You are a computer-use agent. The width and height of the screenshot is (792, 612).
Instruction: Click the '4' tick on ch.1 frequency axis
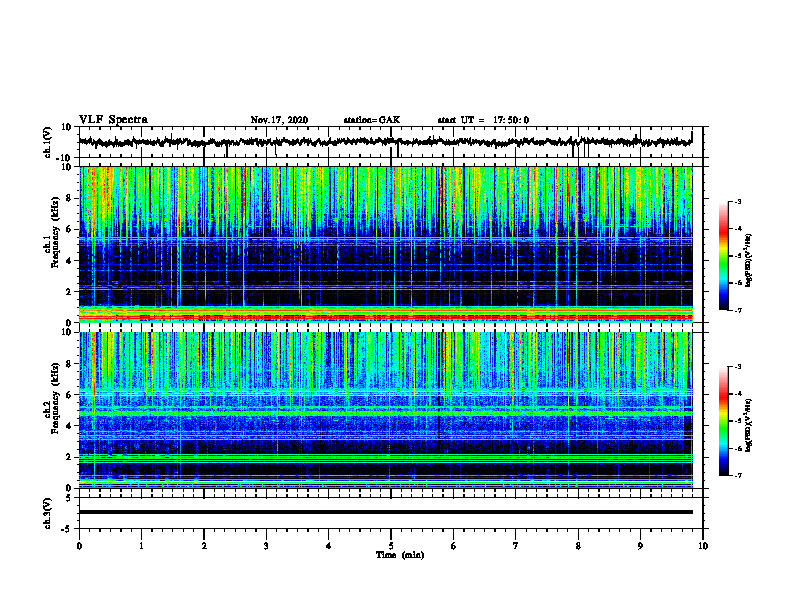pos(69,261)
